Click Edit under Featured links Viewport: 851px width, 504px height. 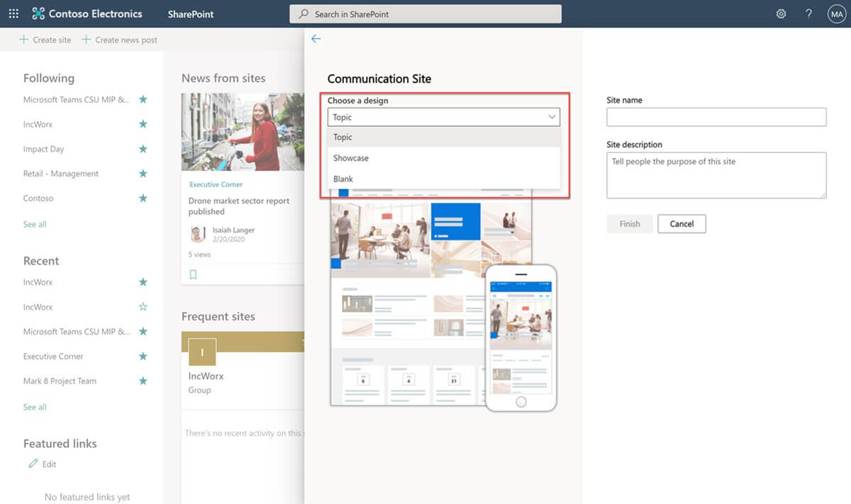click(49, 464)
